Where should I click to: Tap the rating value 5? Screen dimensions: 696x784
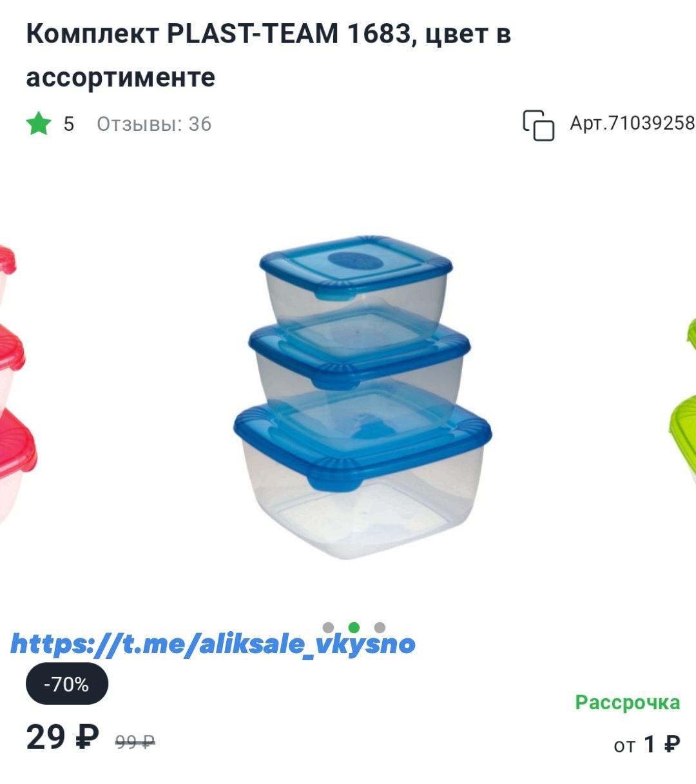(x=69, y=124)
